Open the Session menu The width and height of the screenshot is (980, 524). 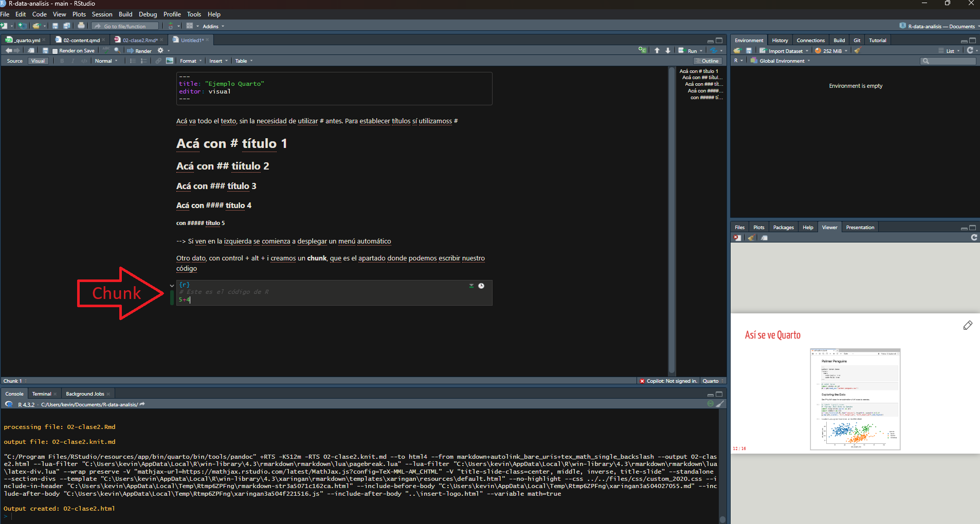point(102,14)
